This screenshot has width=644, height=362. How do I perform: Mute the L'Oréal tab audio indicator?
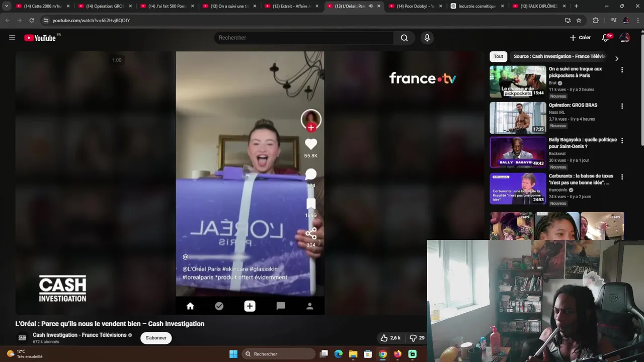click(x=370, y=6)
